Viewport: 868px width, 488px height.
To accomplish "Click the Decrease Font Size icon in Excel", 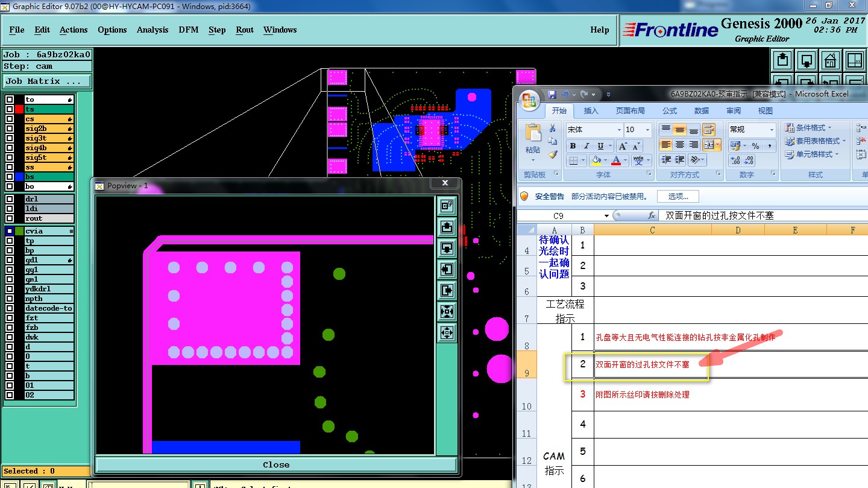I will [637, 146].
